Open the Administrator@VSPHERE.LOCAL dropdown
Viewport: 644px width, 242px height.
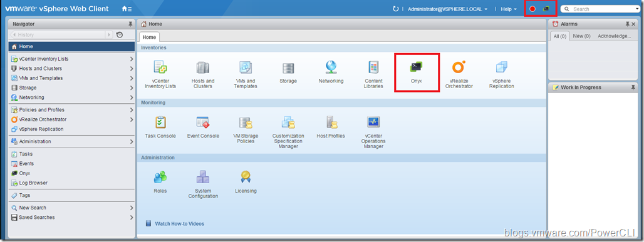448,9
